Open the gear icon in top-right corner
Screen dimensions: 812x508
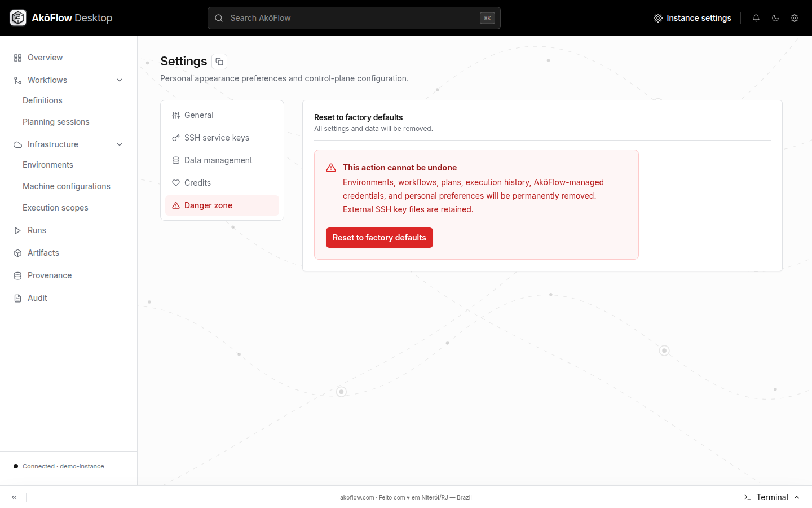[x=795, y=18]
